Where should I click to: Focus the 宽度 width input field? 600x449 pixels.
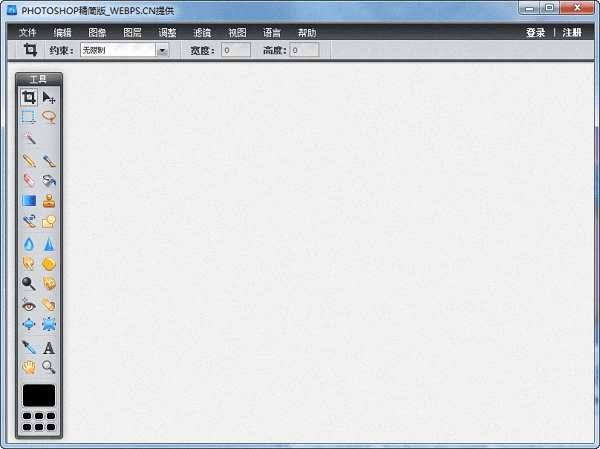236,50
